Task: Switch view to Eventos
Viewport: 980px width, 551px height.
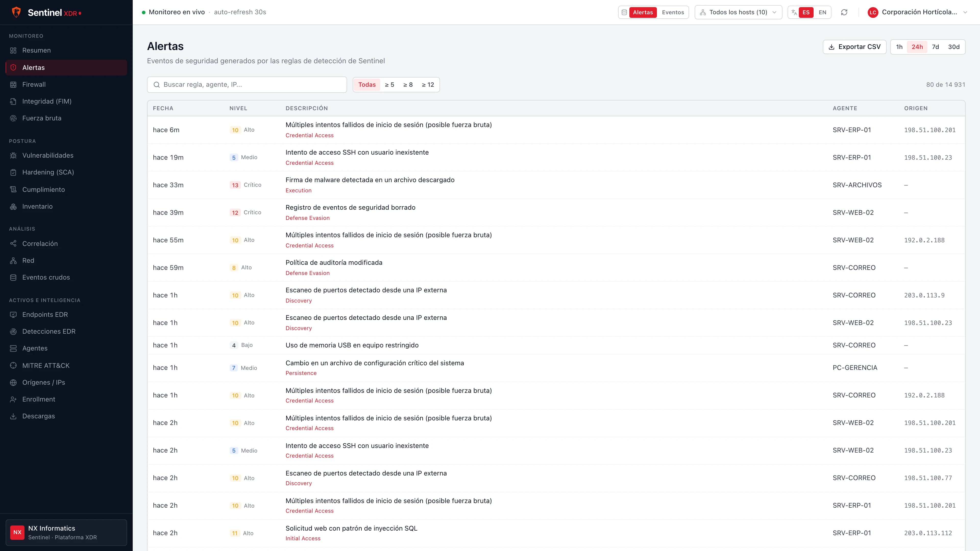Action: pyautogui.click(x=673, y=12)
